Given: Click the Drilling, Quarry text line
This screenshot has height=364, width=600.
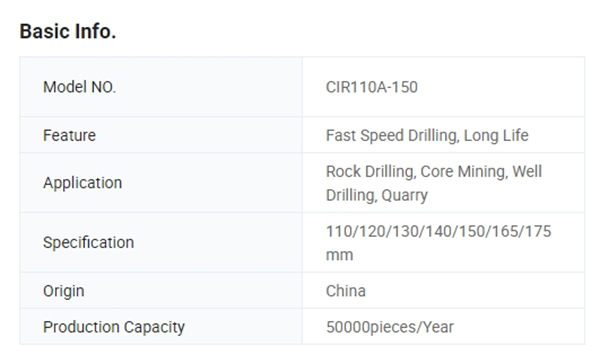Looking at the screenshot, I should tap(377, 196).
